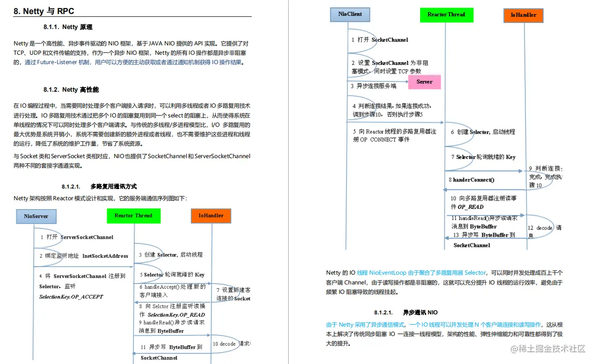Click the blue NioClient box at top right

(x=349, y=15)
